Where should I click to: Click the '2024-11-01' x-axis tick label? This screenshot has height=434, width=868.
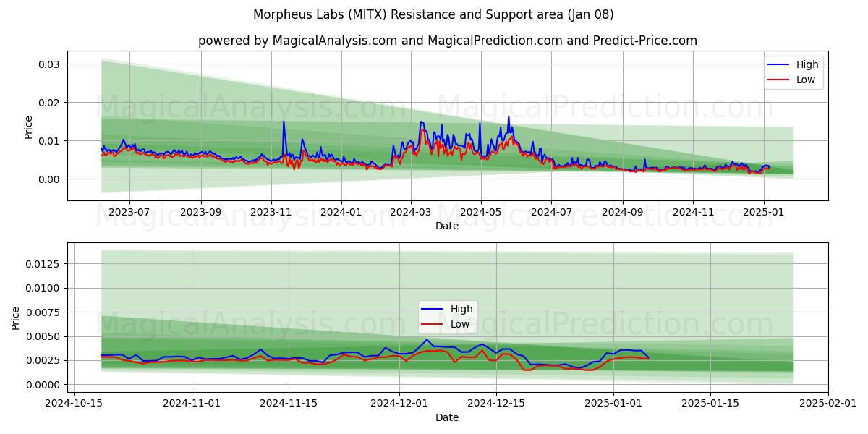coord(192,404)
